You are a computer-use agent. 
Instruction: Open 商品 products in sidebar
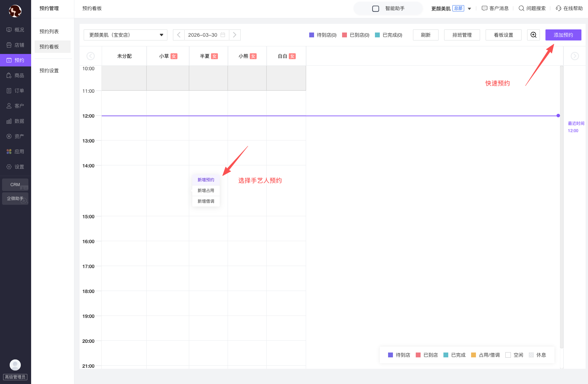pyautogui.click(x=16, y=75)
